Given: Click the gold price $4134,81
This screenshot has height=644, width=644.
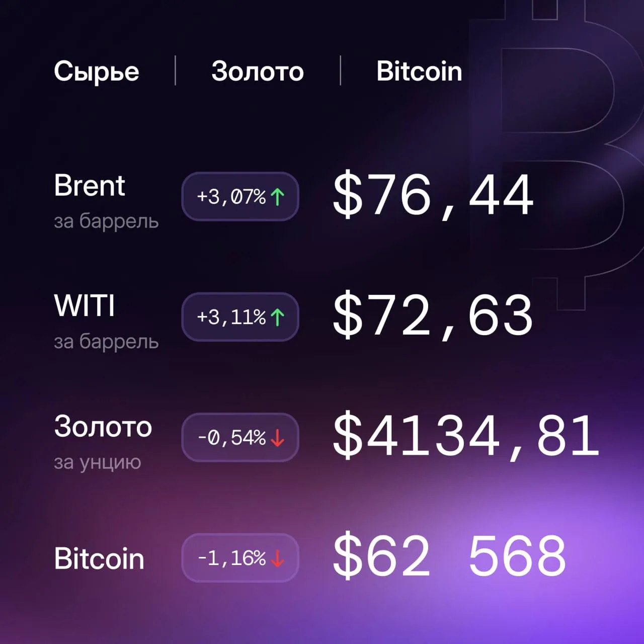Looking at the screenshot, I should pos(466,436).
